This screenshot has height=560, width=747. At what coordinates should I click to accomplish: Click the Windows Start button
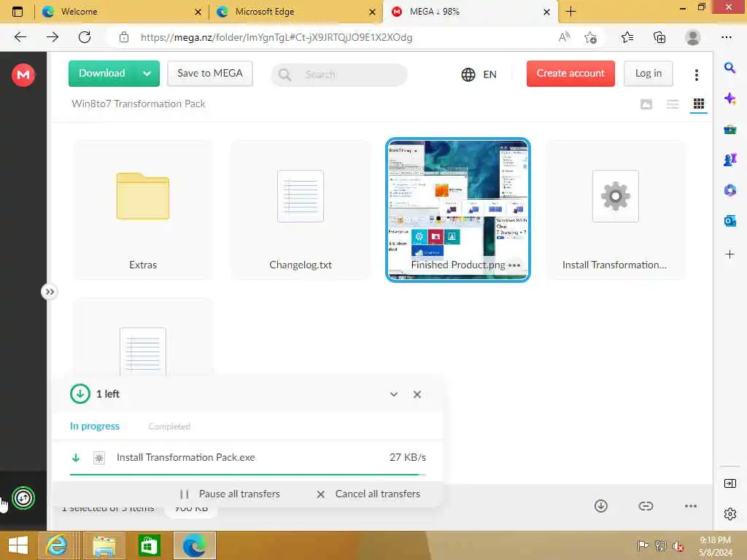coord(18,545)
